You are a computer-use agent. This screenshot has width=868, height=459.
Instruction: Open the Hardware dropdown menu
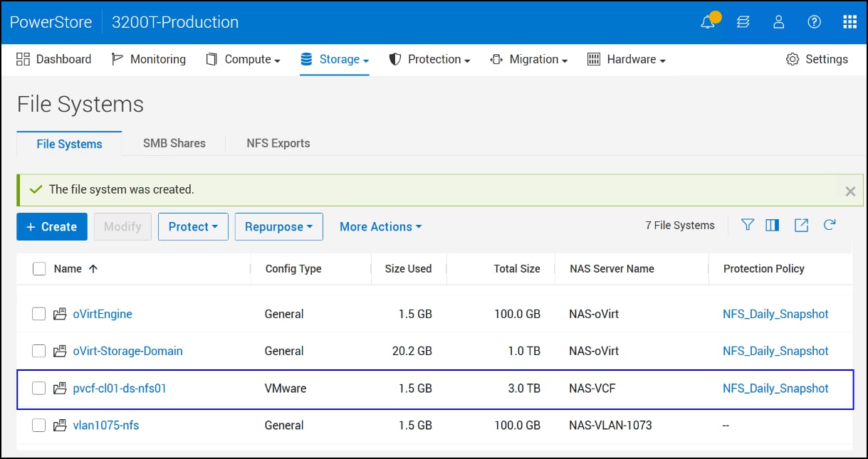(626, 59)
